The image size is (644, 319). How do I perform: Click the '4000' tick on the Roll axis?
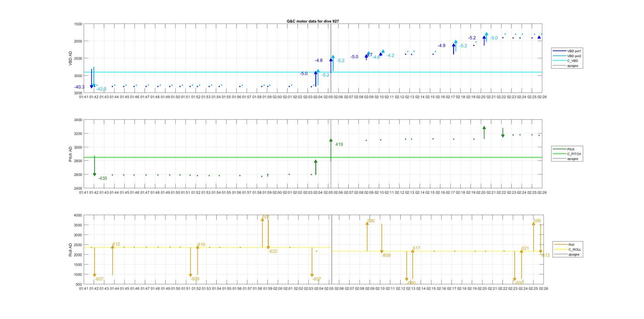(78, 215)
